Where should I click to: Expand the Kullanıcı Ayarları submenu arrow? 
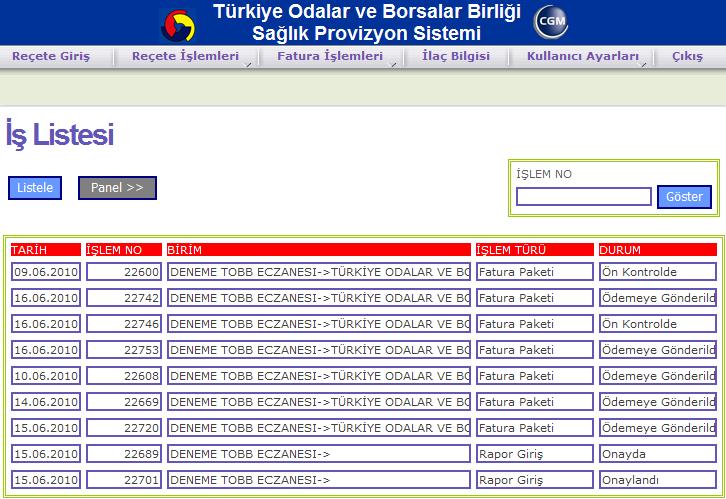tap(644, 64)
